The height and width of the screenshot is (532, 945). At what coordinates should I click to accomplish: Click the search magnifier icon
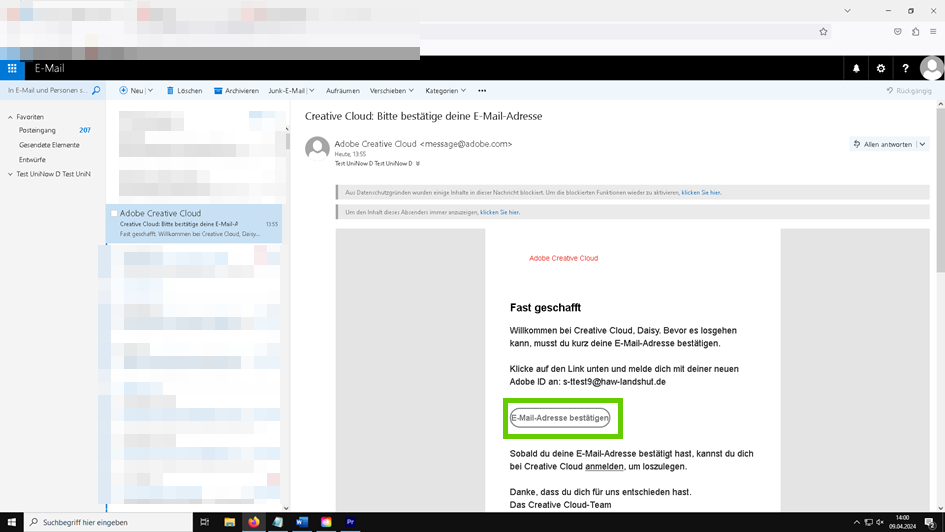tap(97, 90)
